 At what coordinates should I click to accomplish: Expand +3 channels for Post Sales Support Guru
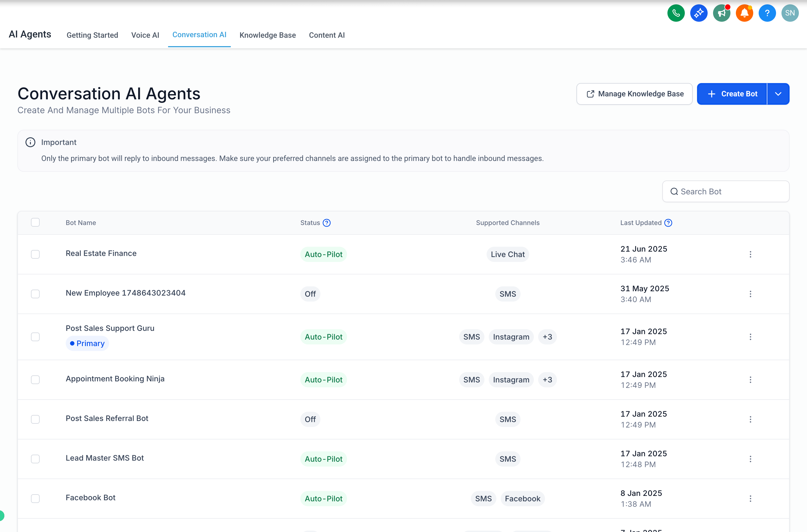pos(547,337)
